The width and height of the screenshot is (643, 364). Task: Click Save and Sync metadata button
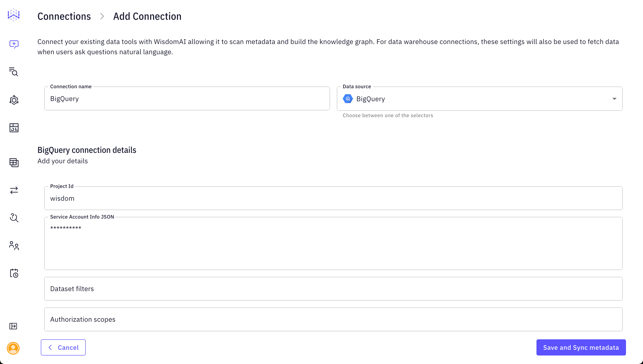(581, 347)
